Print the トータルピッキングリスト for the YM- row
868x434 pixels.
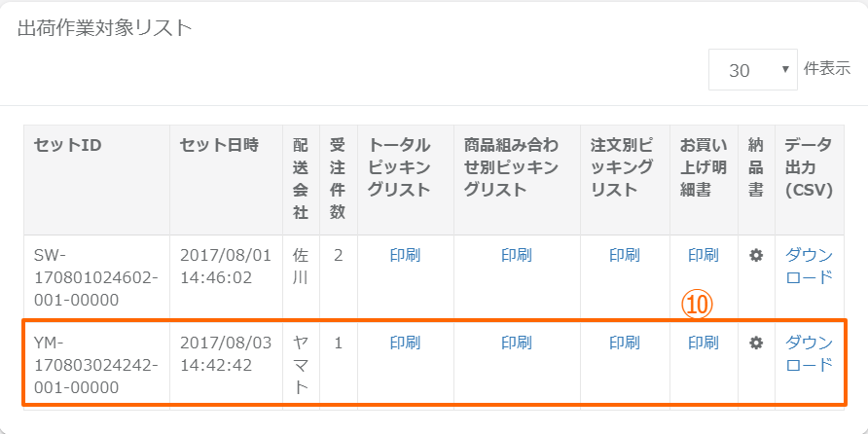coord(405,343)
